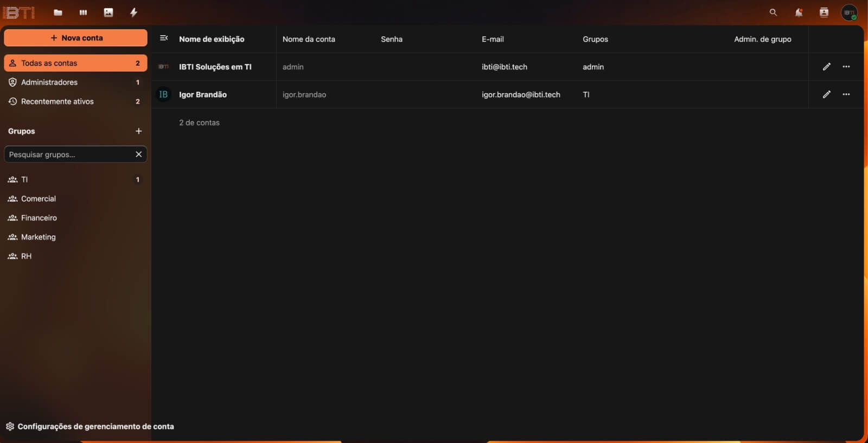This screenshot has width=868, height=443.
Task: Open more actions for IBTI Soluções em TI
Action: (846, 67)
